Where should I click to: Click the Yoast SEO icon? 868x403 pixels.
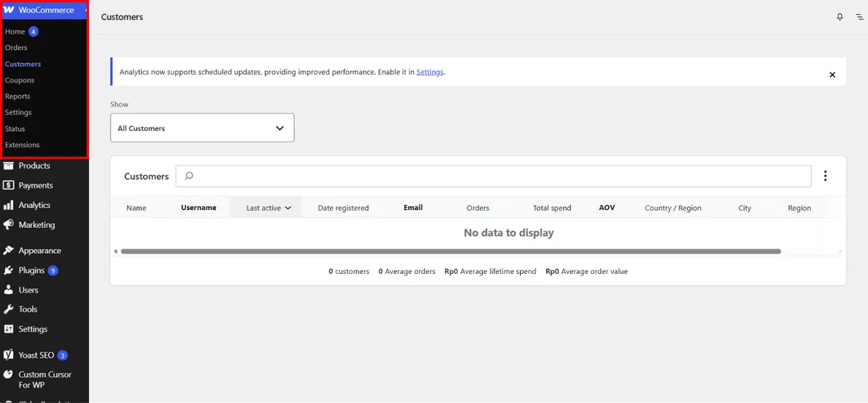click(x=9, y=355)
